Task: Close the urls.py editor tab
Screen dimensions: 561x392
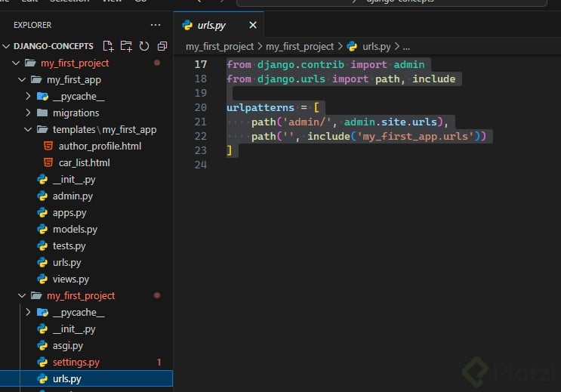Action: [253, 25]
